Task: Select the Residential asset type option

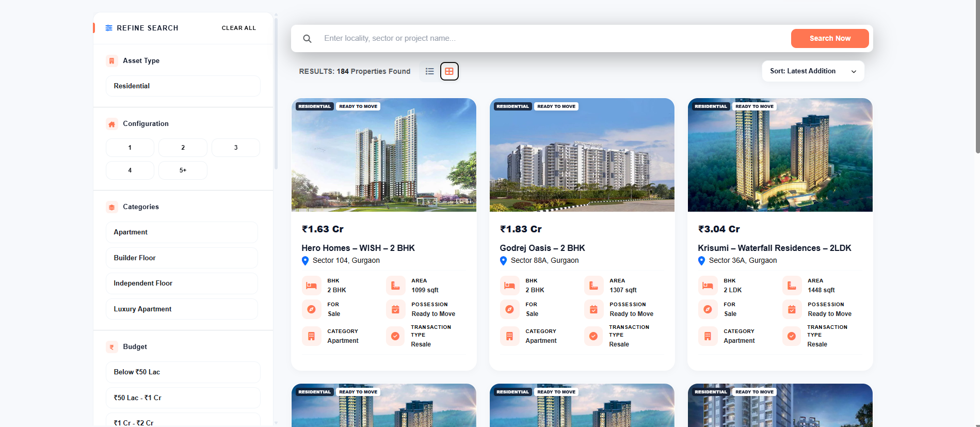Action: tap(183, 86)
